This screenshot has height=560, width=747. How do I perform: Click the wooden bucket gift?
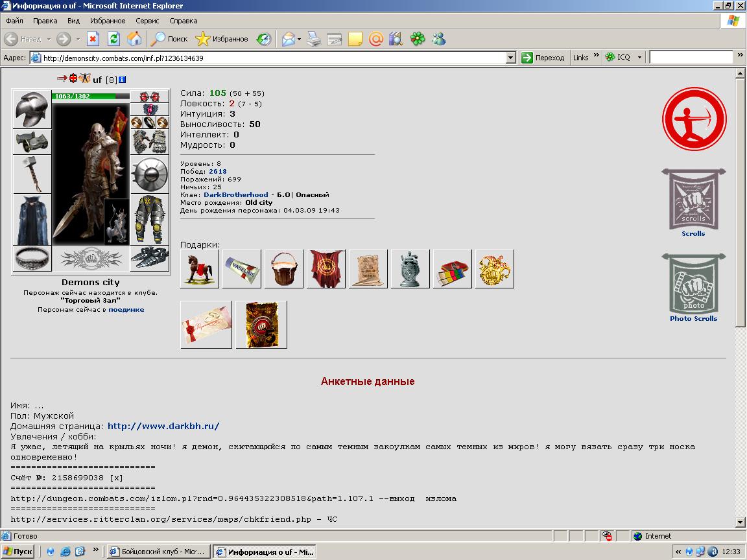284,269
